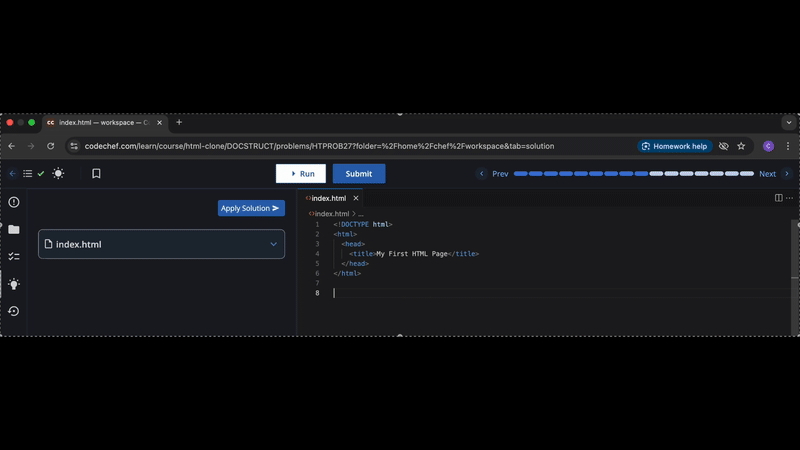Image resolution: width=800 pixels, height=450 pixels.
Task: Click the green checkmark status icon
Action: pyautogui.click(x=41, y=173)
